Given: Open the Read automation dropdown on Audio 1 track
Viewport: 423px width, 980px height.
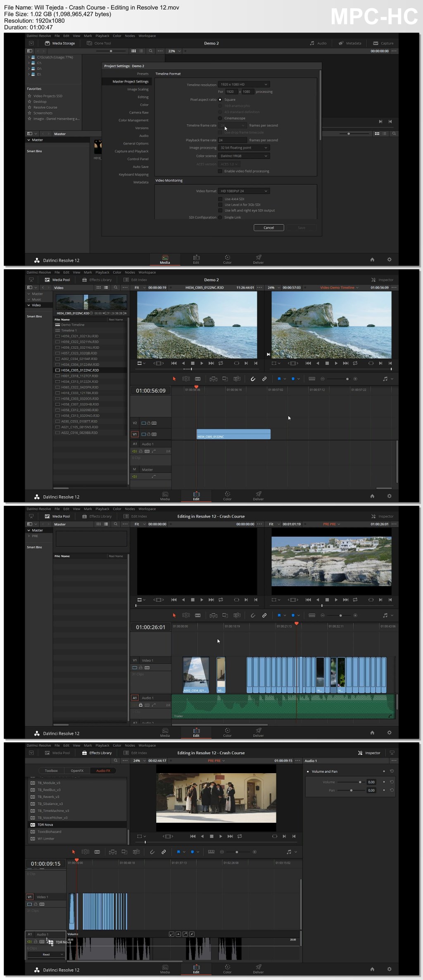Looking at the screenshot, I should coord(46,954).
